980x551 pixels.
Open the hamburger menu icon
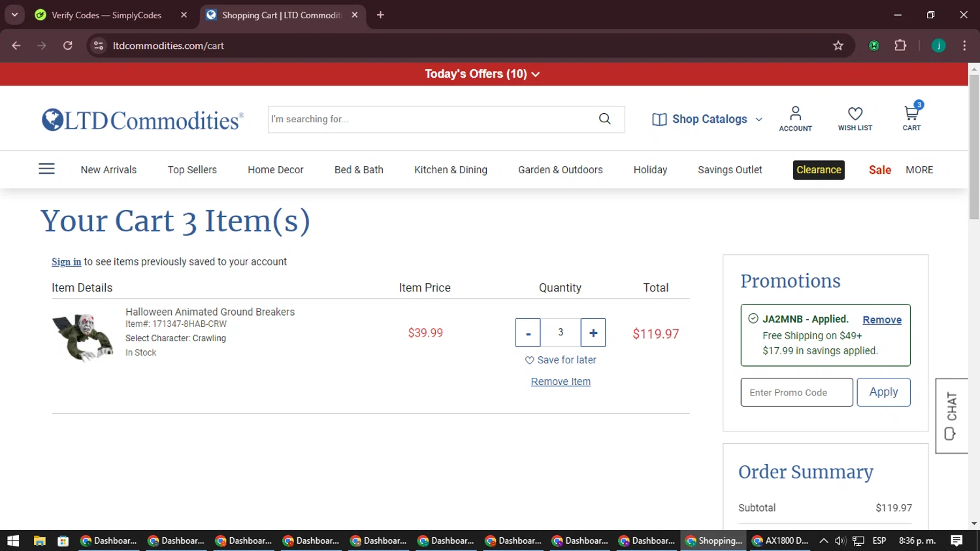coord(46,169)
